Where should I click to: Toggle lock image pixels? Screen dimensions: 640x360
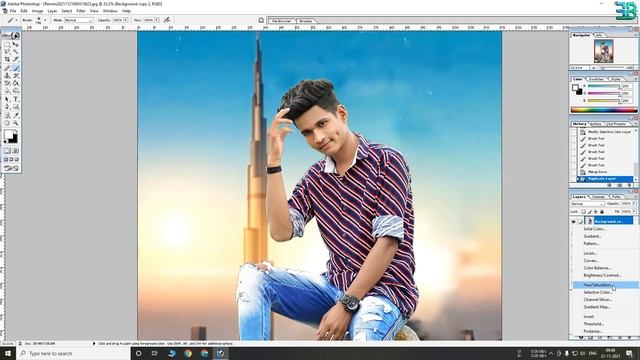click(590, 212)
